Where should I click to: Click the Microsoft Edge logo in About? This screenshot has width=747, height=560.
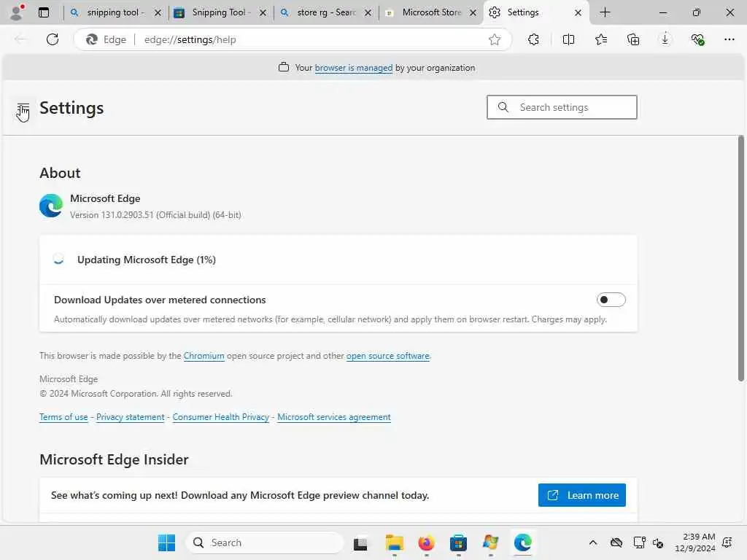tap(51, 206)
